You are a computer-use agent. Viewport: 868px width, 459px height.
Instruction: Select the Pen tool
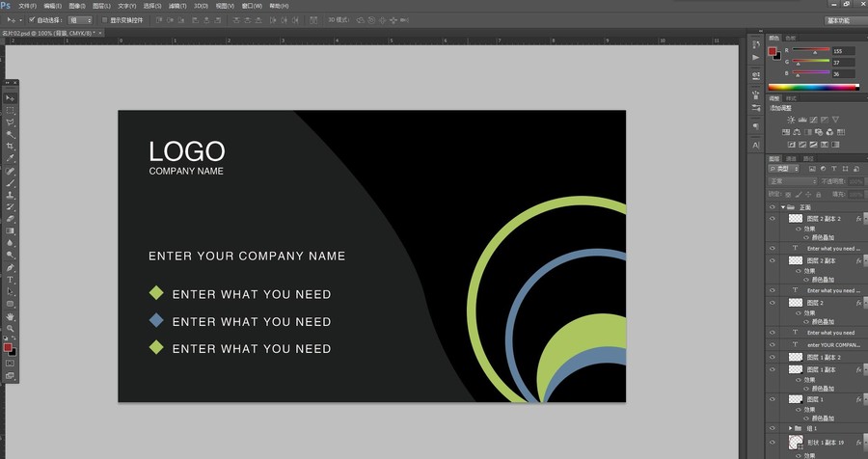[x=10, y=268]
